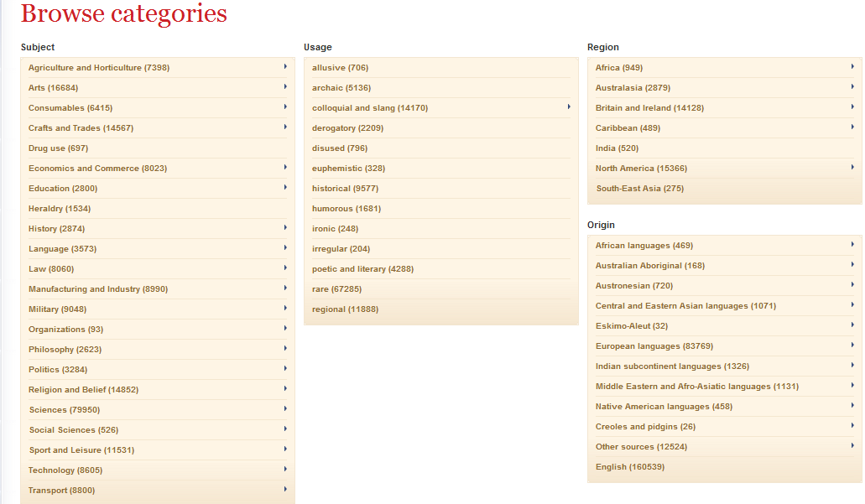
Task: Open rare (67285) usage
Action: 336,289
